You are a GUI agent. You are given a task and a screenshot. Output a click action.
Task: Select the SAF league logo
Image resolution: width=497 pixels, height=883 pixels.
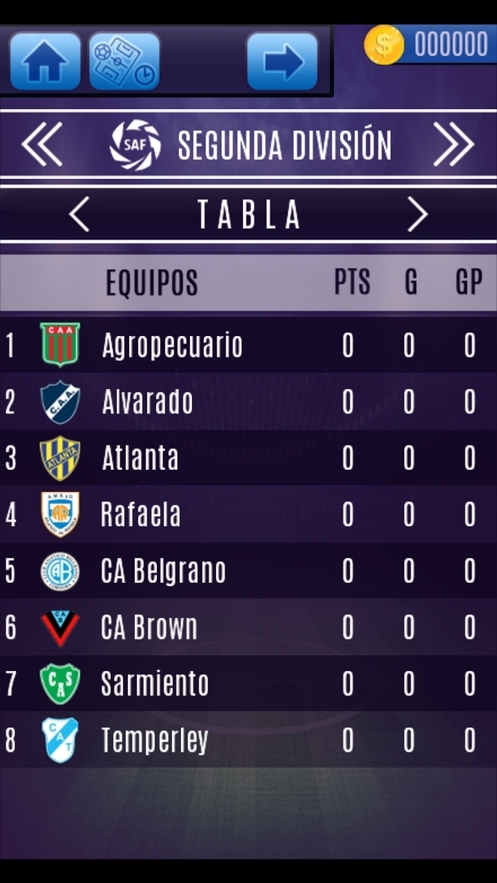tap(135, 145)
